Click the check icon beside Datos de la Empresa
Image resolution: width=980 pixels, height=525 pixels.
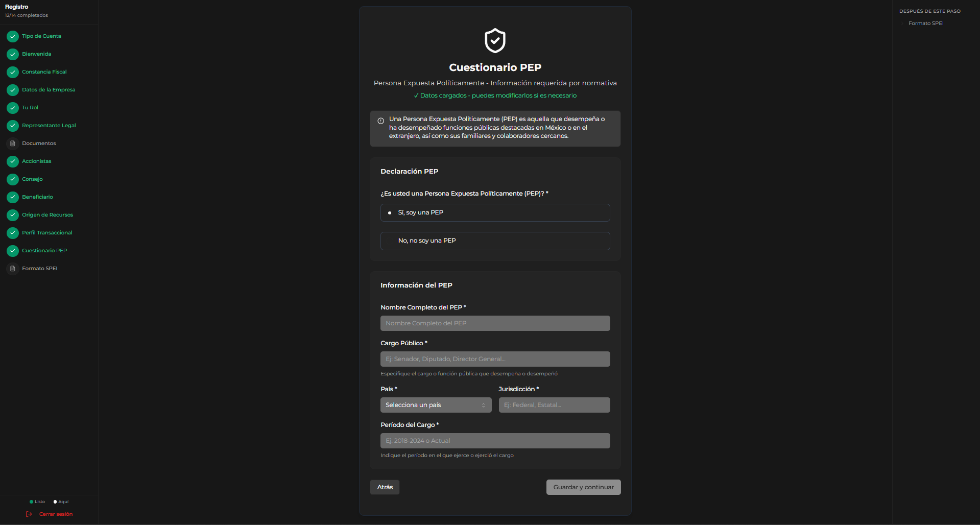(13, 90)
